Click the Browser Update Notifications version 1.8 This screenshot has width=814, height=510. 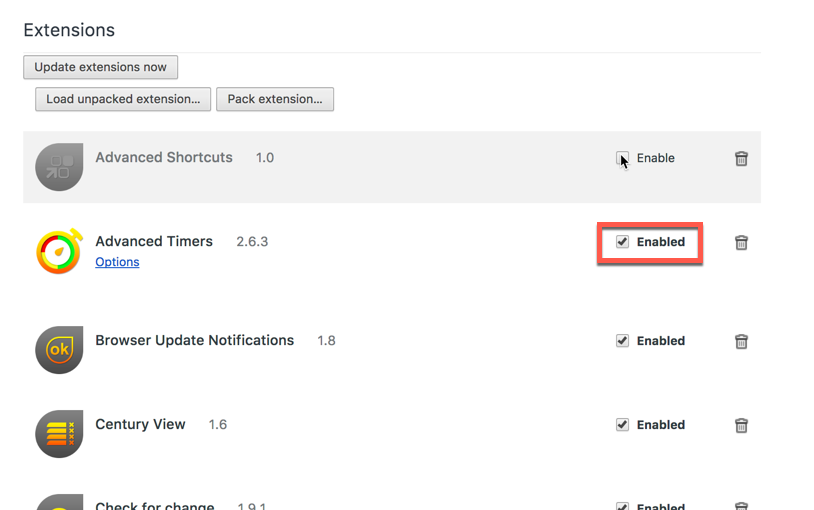pyautogui.click(x=327, y=341)
